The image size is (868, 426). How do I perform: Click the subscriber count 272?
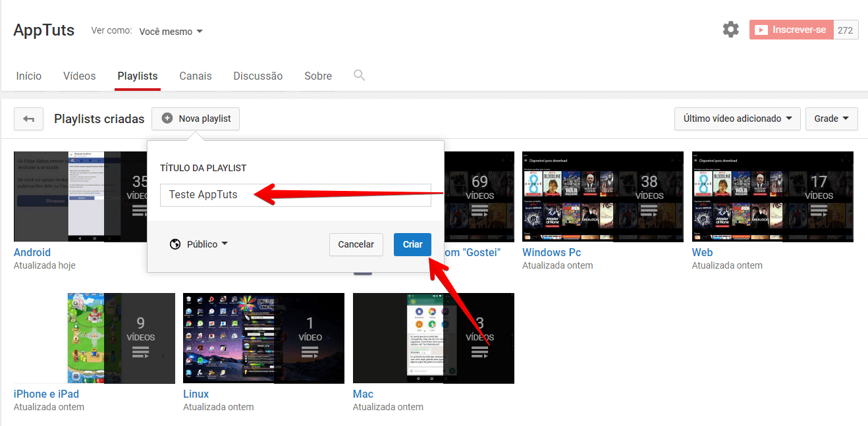click(845, 30)
